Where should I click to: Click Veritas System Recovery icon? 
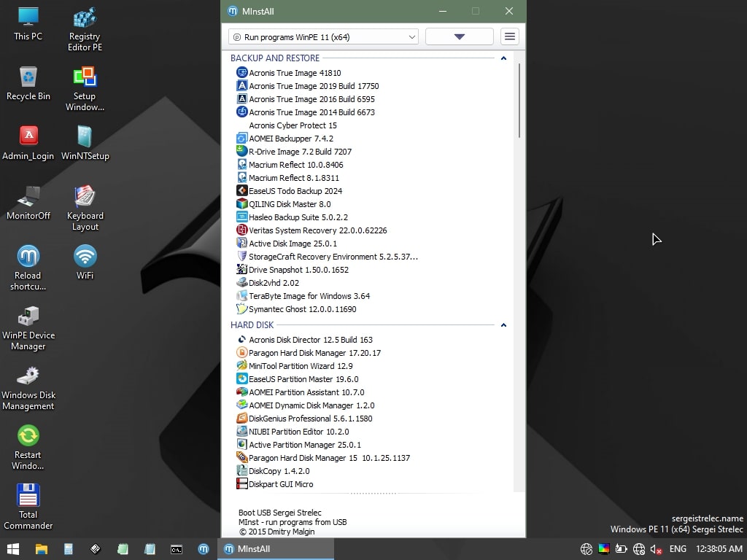242,230
